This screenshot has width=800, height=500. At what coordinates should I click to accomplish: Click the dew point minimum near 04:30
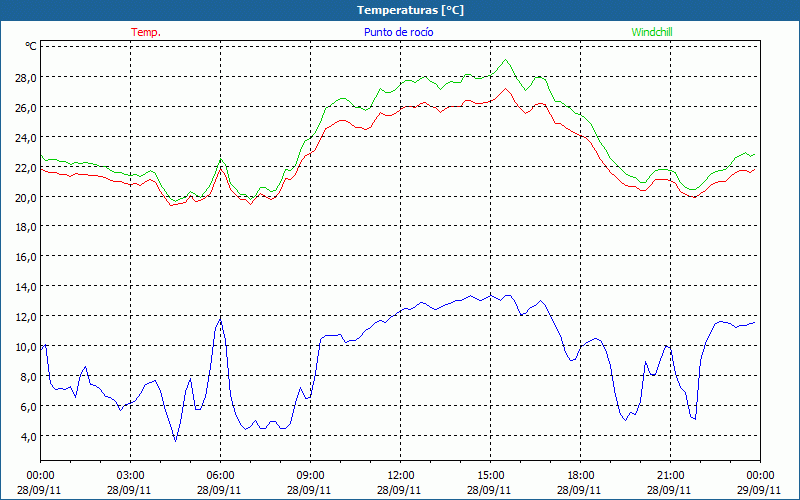176,440
